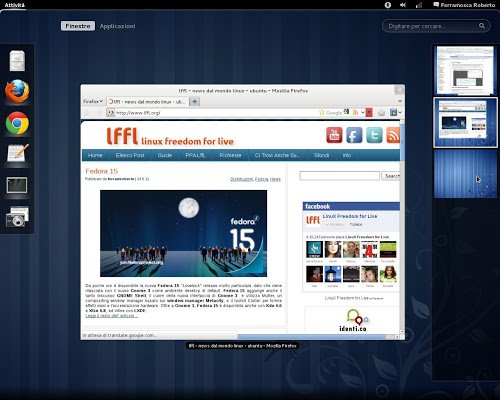Click the YouTube icon on the lffl page

[x=334, y=135]
